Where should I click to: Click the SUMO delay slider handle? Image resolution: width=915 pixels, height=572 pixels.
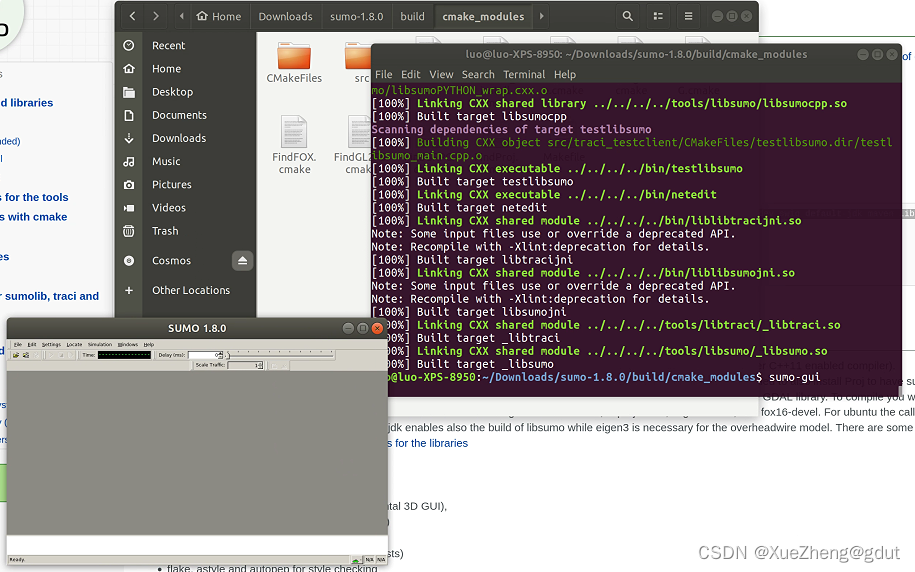pos(228,355)
